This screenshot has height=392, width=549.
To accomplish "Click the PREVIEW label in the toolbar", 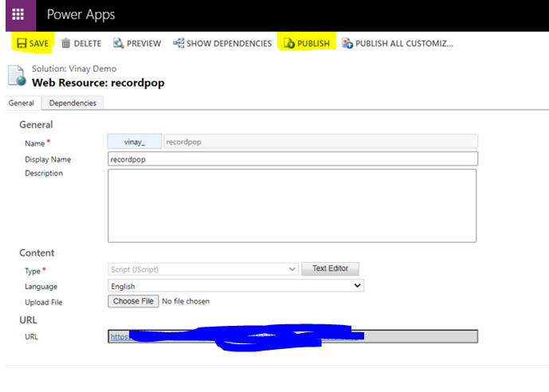I will point(144,44).
